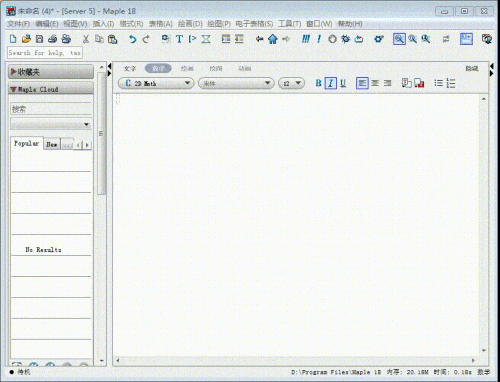This screenshot has height=382, width=500.
Task: Open the font size 12 dropdown
Action: point(291,83)
